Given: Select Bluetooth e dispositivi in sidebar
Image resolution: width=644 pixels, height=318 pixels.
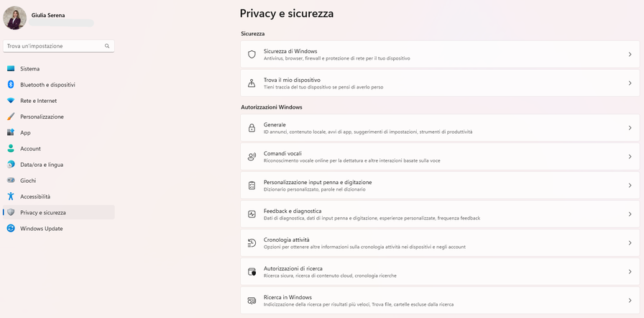Looking at the screenshot, I should pos(47,85).
